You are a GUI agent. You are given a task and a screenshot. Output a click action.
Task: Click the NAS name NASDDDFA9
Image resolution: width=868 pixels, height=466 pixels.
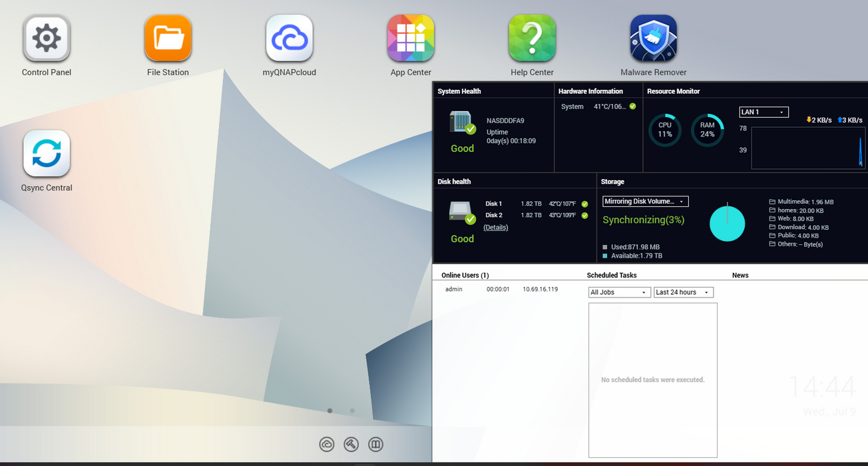(505, 120)
